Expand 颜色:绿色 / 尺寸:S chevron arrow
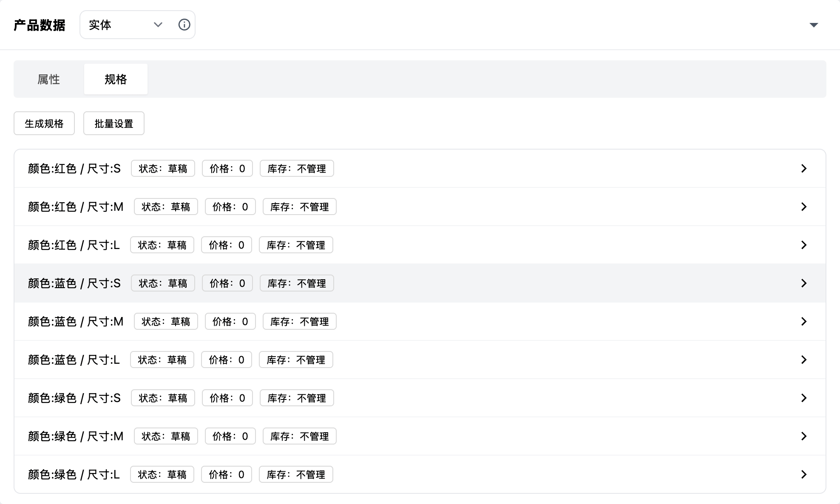Image resolution: width=840 pixels, height=504 pixels. tap(803, 398)
